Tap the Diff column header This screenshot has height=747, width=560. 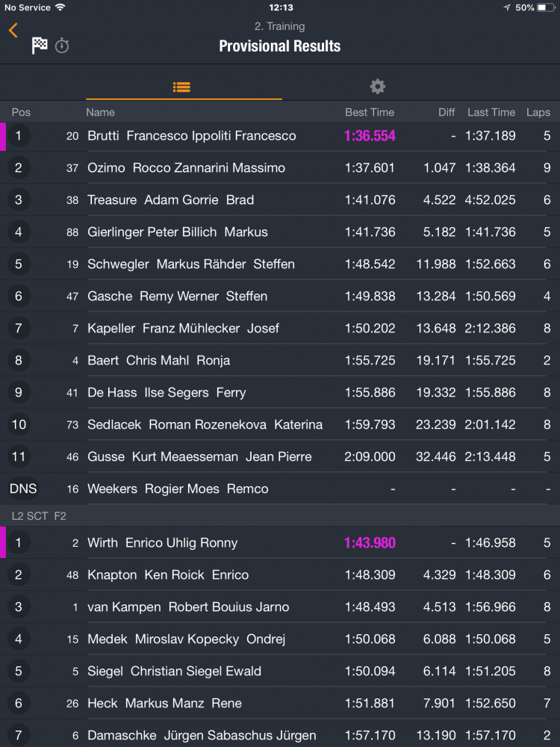447,113
